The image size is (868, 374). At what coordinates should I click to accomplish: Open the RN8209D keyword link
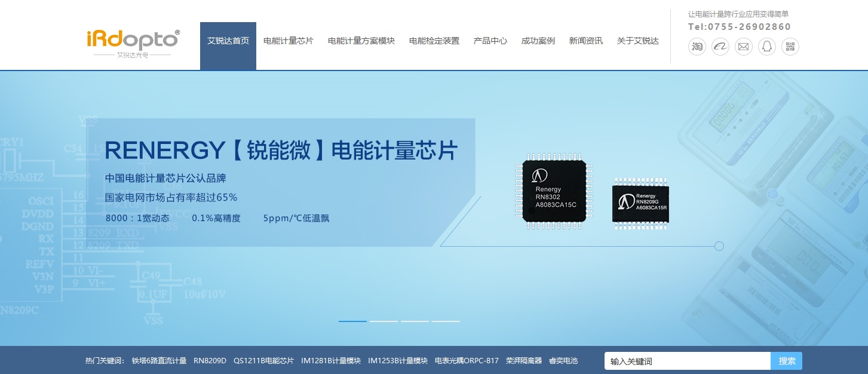(210, 361)
